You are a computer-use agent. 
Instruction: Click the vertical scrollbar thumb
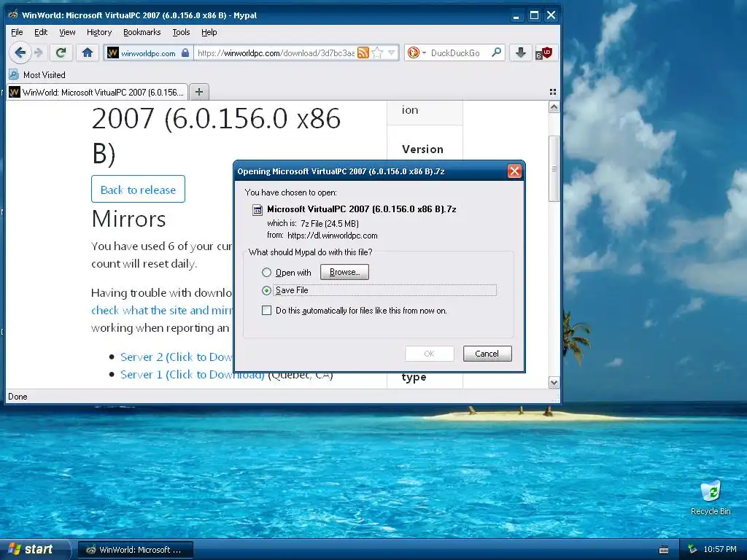coord(554,169)
